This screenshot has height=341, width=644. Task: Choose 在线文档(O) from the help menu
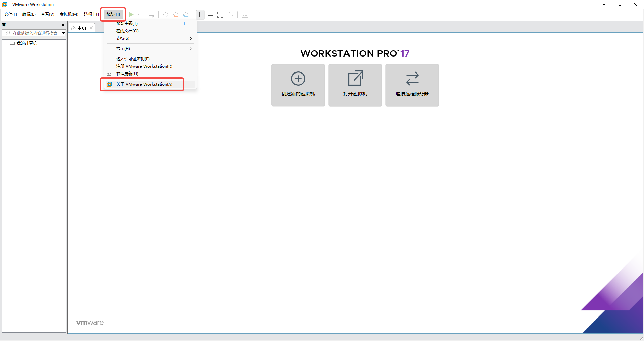click(150, 31)
